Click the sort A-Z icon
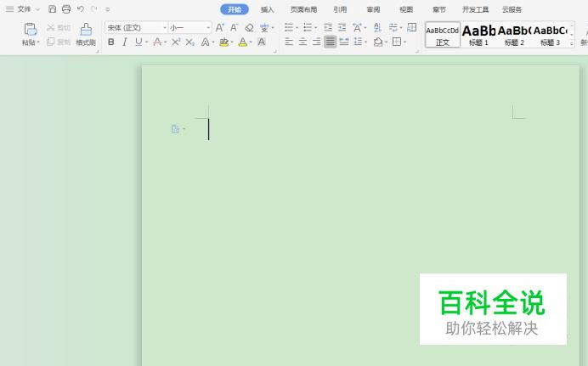Viewport: 588px width, 366px height. 377,27
